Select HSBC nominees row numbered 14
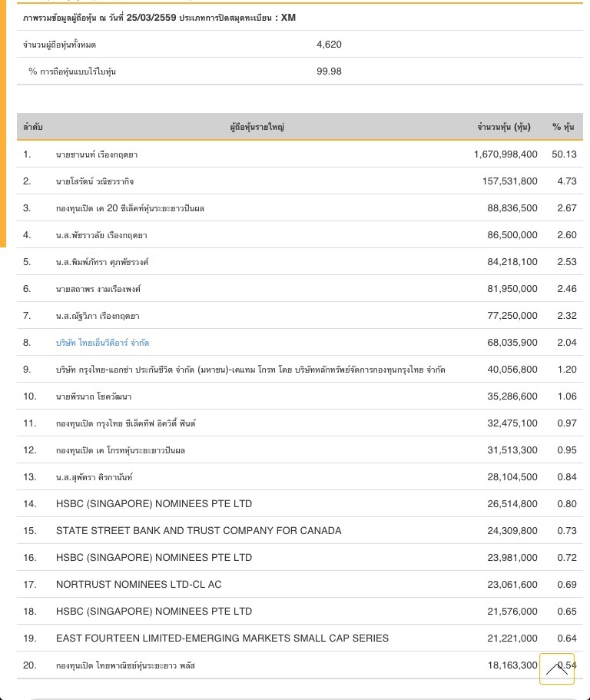Image resolution: width=590 pixels, height=700 pixels. click(x=300, y=503)
